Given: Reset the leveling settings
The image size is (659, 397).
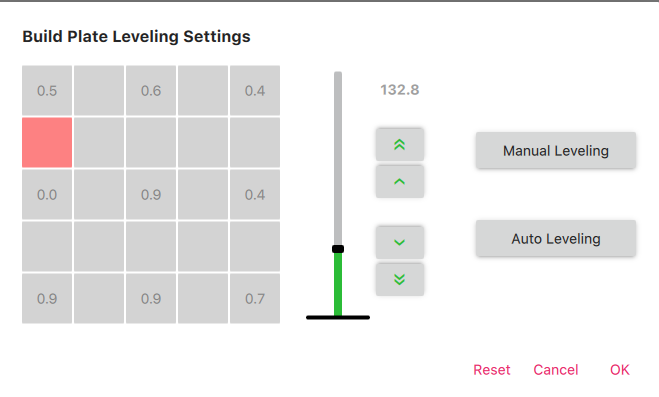Looking at the screenshot, I should (x=491, y=370).
